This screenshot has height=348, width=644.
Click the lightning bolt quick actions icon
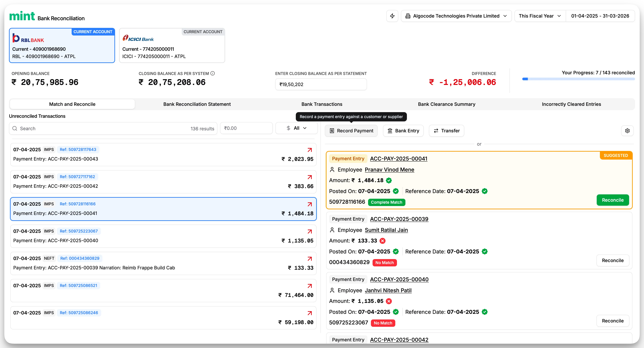click(392, 16)
